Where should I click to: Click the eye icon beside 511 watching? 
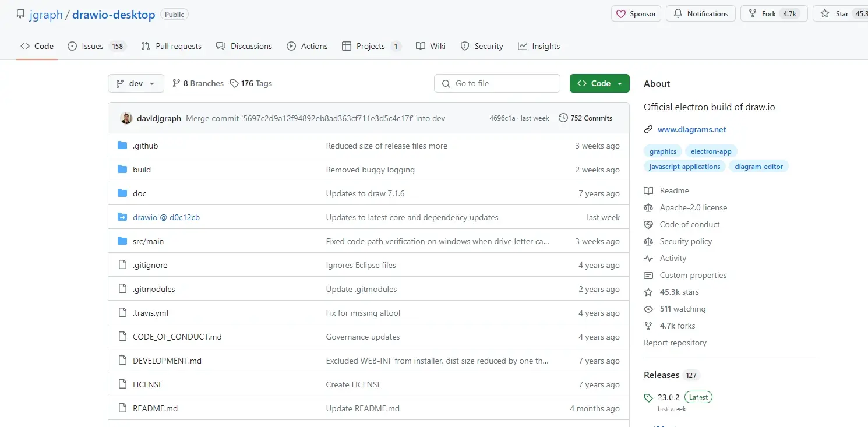click(x=648, y=309)
